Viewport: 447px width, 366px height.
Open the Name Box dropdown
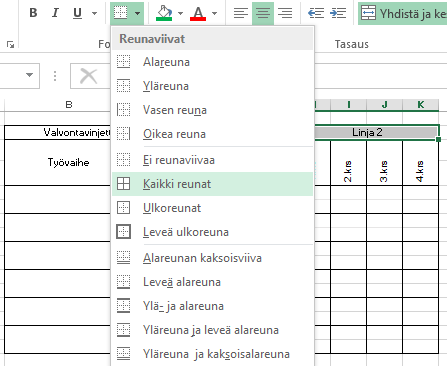[x=29, y=75]
